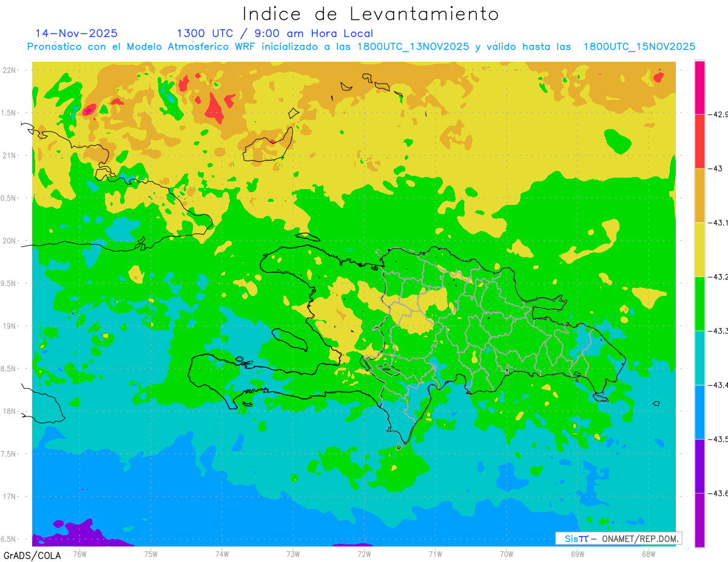This screenshot has width=728, height=562.
Task: Click the "Indice de Levantamiento" title
Action: point(371,13)
